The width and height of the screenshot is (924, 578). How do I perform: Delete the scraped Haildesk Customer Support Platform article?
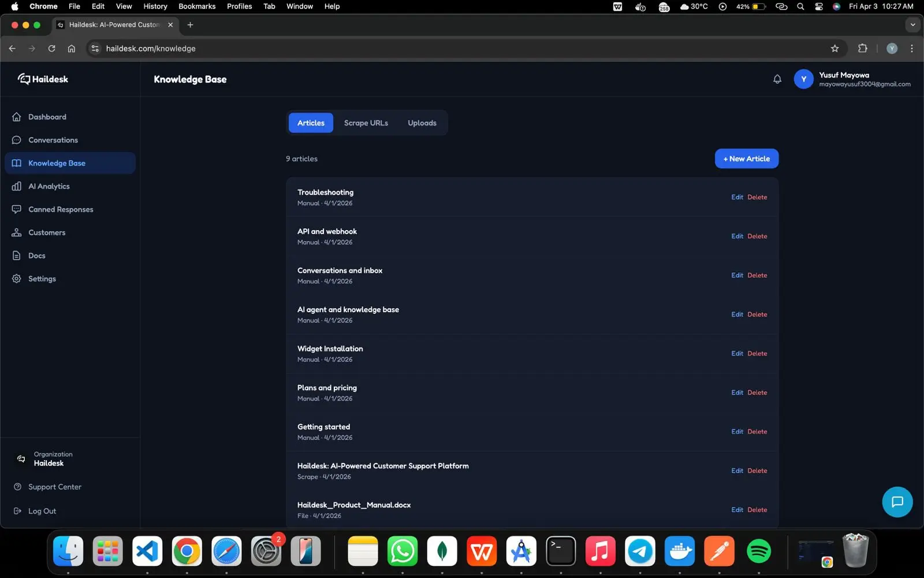pyautogui.click(x=757, y=470)
